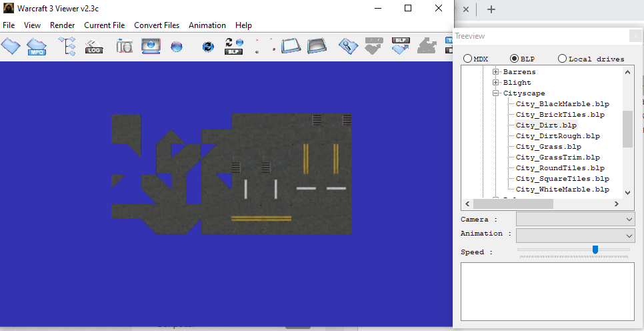Select City_DirtRough.blp in the tree

tap(558, 135)
